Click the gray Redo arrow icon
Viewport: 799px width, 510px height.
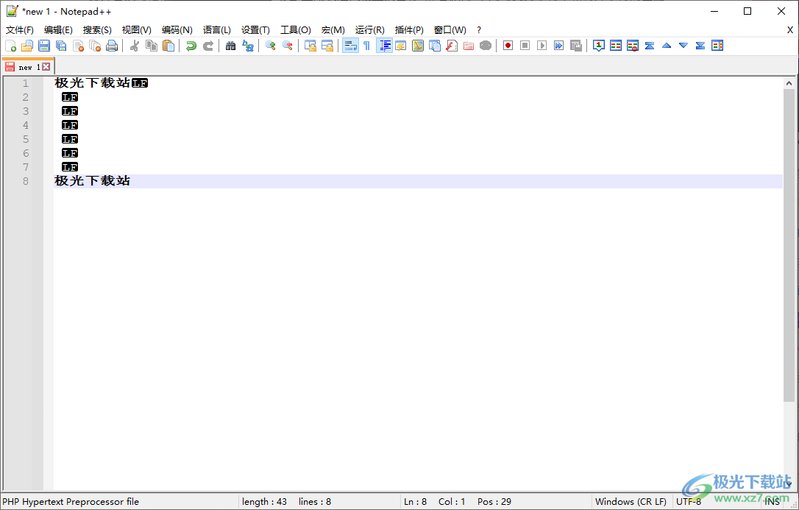(208, 46)
